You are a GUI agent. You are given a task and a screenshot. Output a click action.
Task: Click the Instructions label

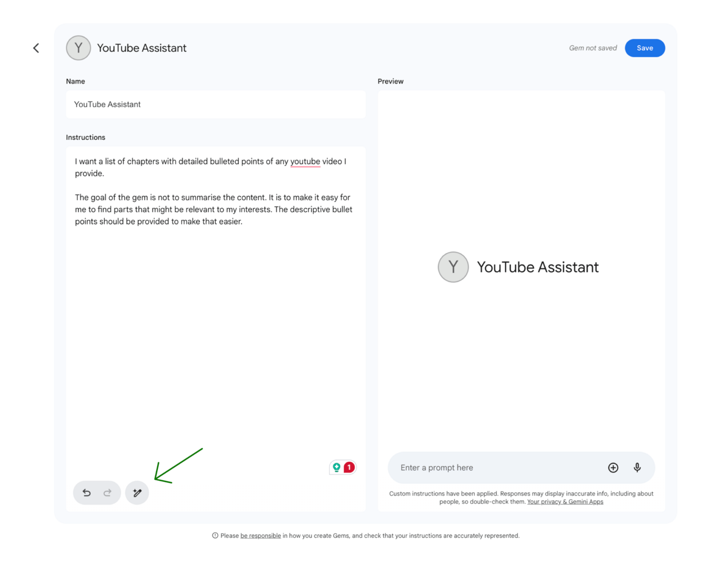(86, 138)
